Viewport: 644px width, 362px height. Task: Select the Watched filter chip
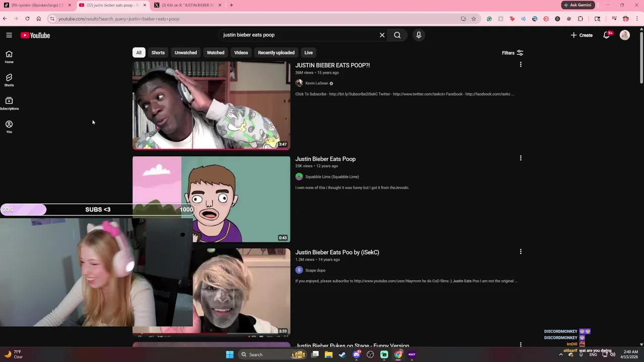pos(215,52)
